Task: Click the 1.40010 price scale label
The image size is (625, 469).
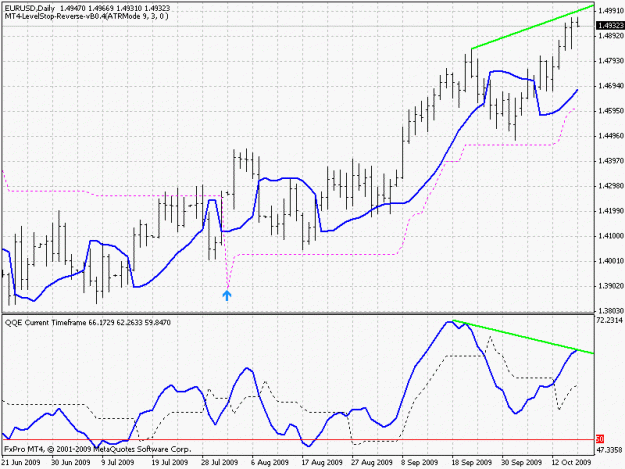Action: click(611, 261)
